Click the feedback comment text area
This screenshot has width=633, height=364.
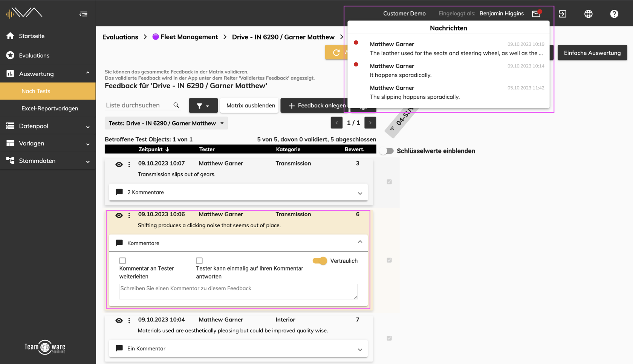(x=238, y=292)
